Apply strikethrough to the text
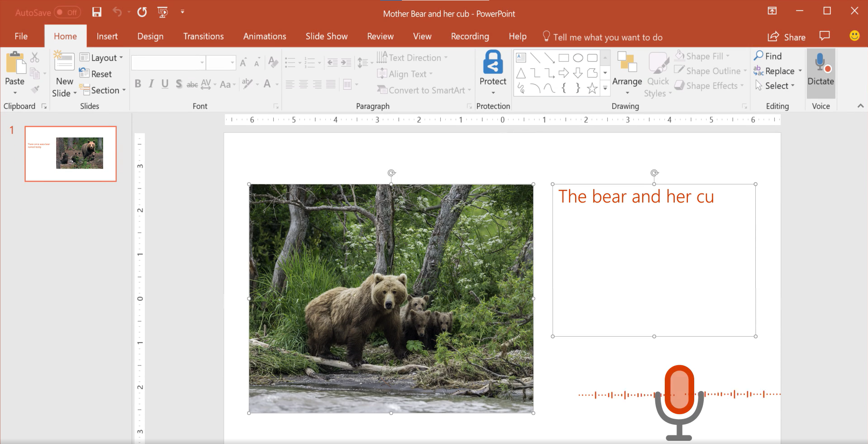 click(192, 84)
